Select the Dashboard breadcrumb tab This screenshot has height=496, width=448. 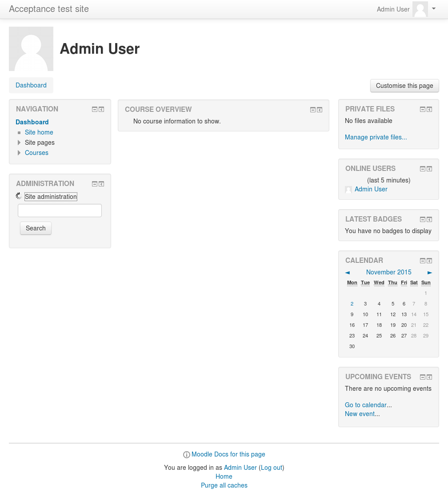tap(31, 85)
